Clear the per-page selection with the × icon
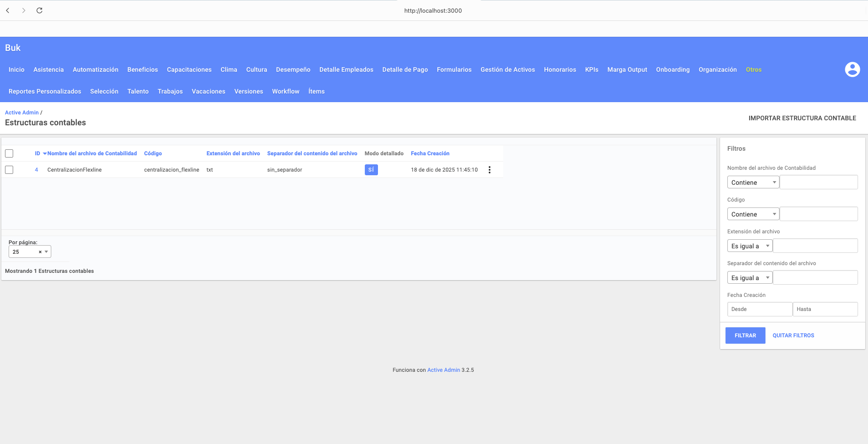 point(39,252)
